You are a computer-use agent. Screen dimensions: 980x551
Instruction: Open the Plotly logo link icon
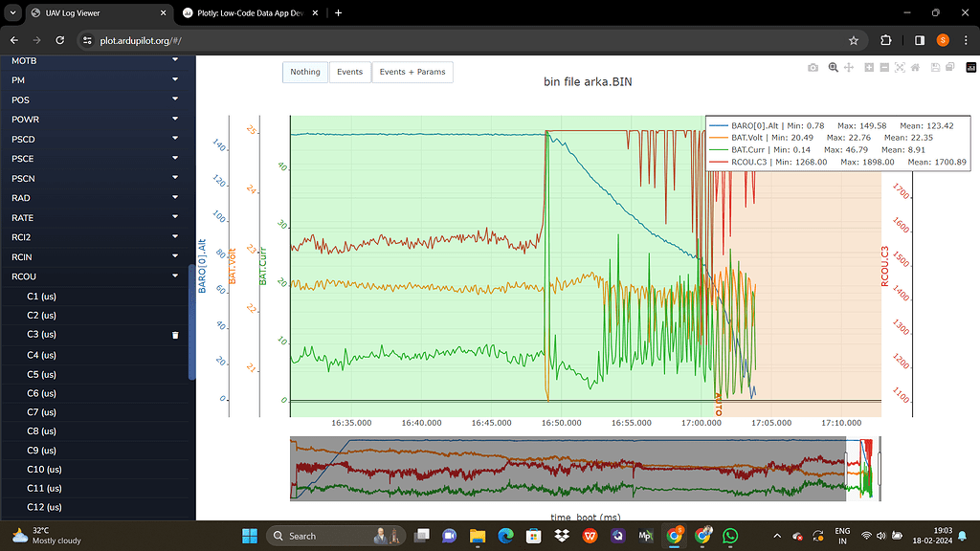970,68
